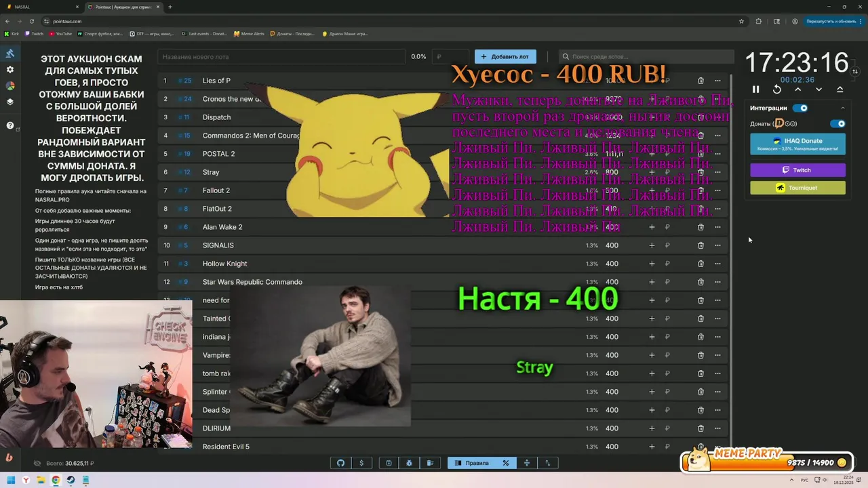
Task: Open the Правила rules panel
Action: (x=471, y=463)
